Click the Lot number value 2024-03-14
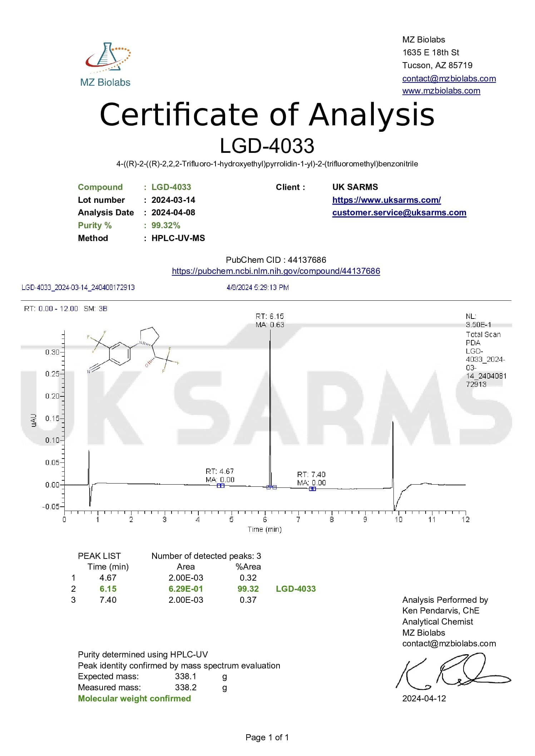The height and width of the screenshot is (756, 535). [173, 200]
